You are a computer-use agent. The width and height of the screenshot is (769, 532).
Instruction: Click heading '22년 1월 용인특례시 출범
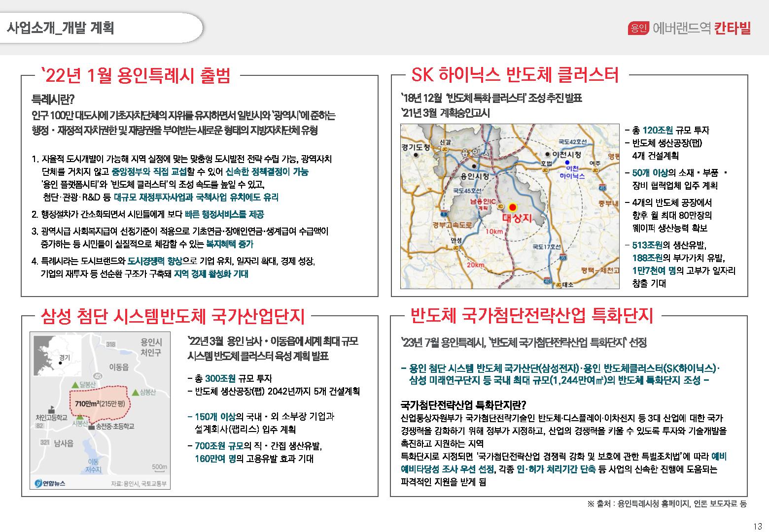point(137,75)
